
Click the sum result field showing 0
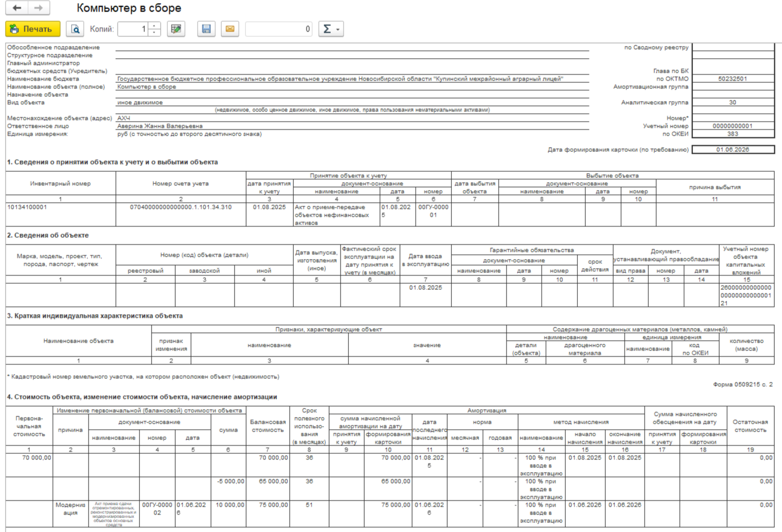click(279, 28)
